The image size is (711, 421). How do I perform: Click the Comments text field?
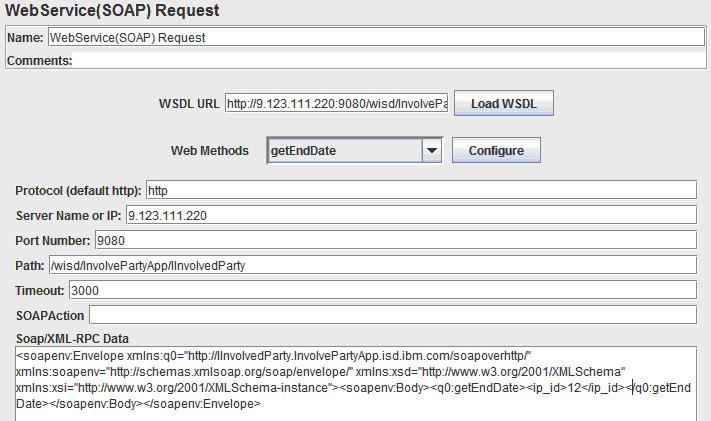coord(390,61)
